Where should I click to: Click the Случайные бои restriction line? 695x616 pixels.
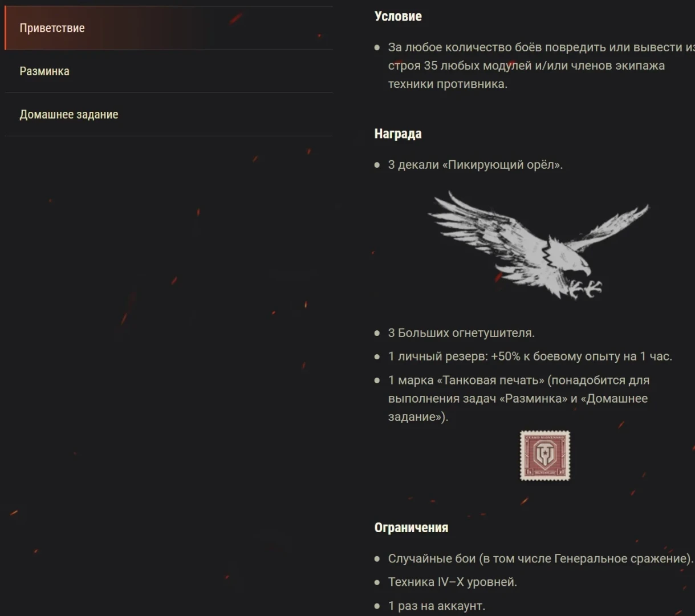[541, 558]
